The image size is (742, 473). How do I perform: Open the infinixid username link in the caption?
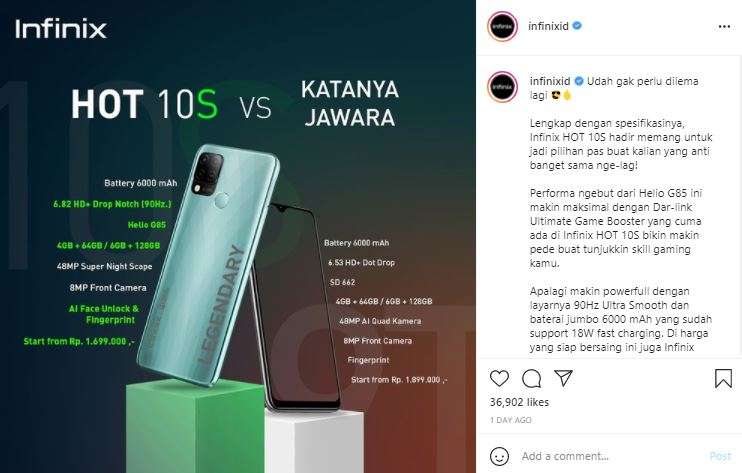(x=550, y=81)
